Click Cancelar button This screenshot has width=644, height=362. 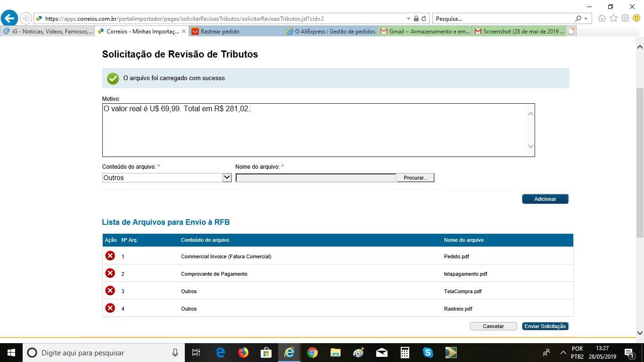[x=493, y=326]
